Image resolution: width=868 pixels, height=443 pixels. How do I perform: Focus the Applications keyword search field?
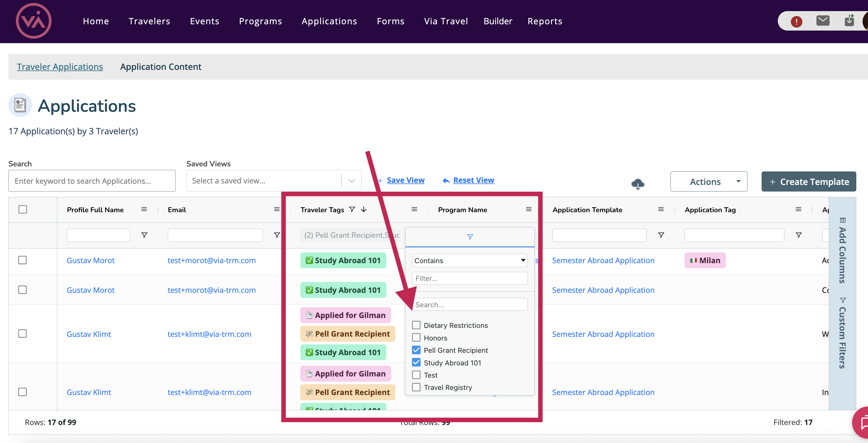click(x=92, y=180)
